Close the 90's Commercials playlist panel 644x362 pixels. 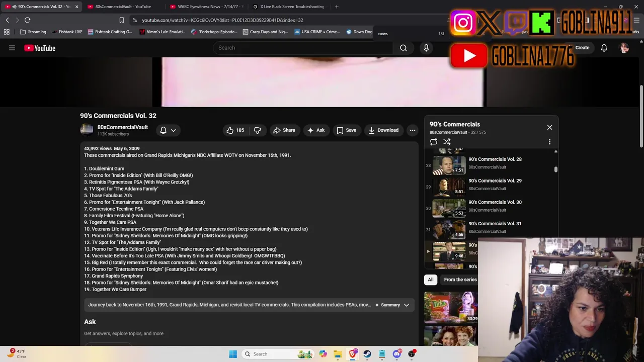point(549,128)
